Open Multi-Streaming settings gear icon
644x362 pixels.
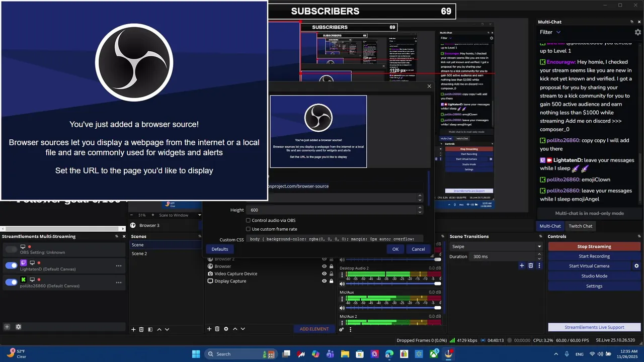click(x=19, y=327)
